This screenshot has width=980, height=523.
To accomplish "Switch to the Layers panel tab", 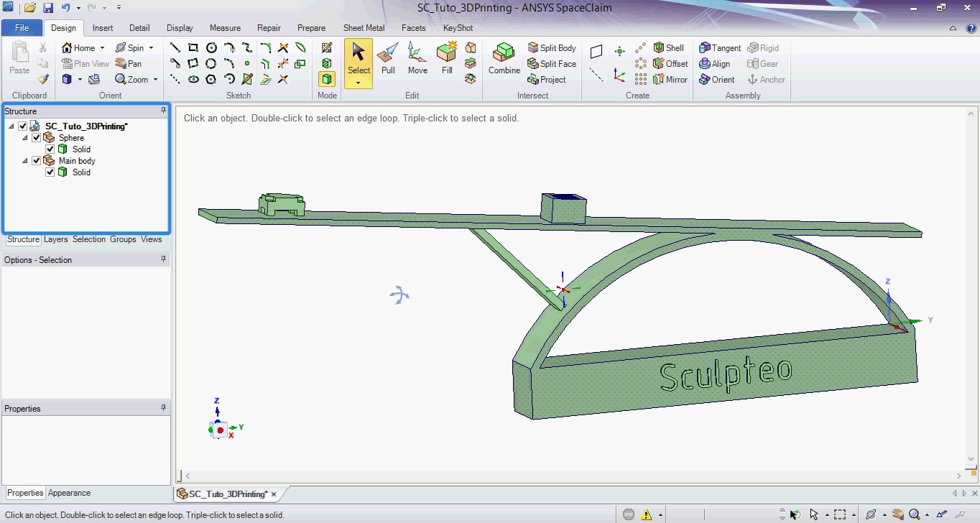I will pyautogui.click(x=55, y=239).
